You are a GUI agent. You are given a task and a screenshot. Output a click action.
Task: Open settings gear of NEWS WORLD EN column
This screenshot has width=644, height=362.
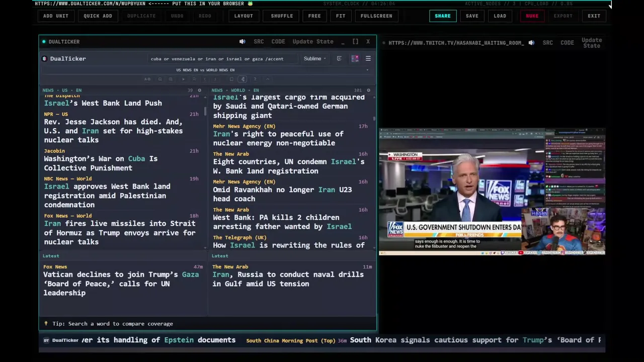[x=368, y=90]
